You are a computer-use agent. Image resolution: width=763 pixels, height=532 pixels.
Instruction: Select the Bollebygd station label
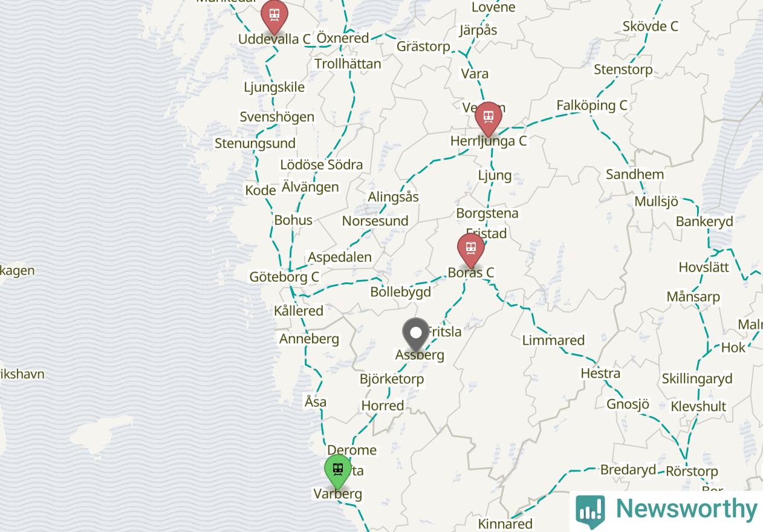click(x=401, y=292)
